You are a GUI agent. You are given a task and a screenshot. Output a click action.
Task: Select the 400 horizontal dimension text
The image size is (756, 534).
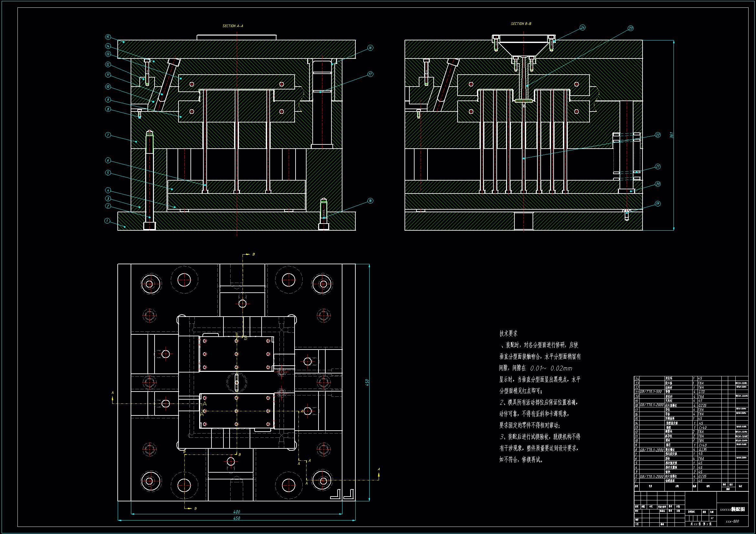236,512
